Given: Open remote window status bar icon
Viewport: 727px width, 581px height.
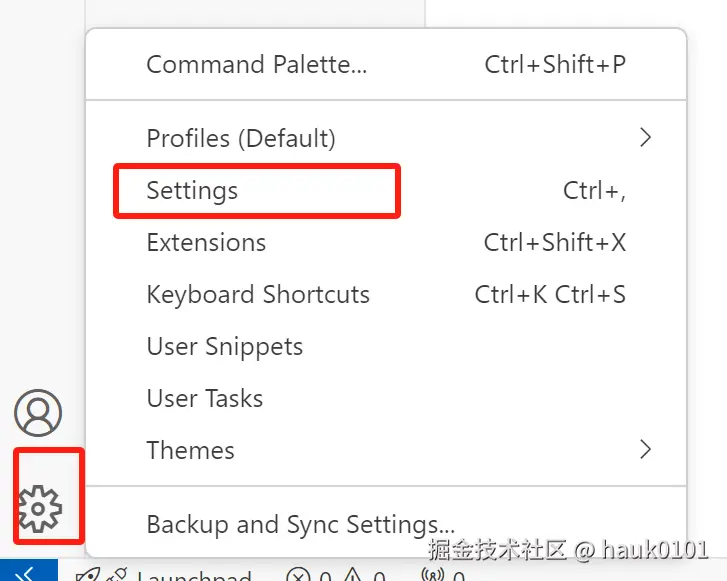Looking at the screenshot, I should 28,574.
